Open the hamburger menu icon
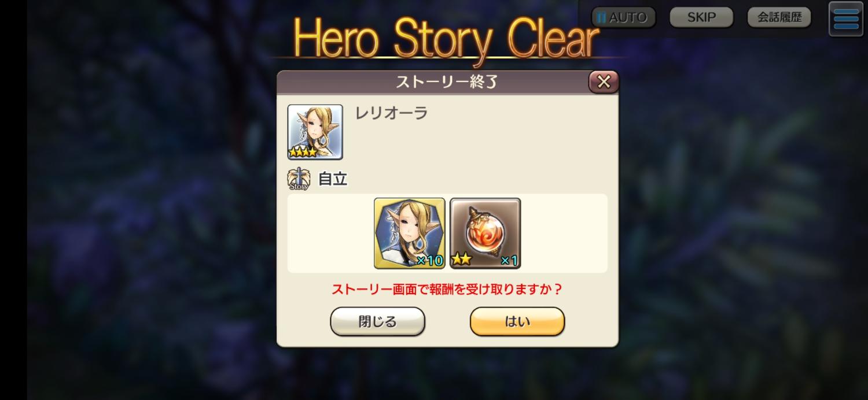Image resolution: width=868 pixels, height=400 pixels. coord(845,19)
